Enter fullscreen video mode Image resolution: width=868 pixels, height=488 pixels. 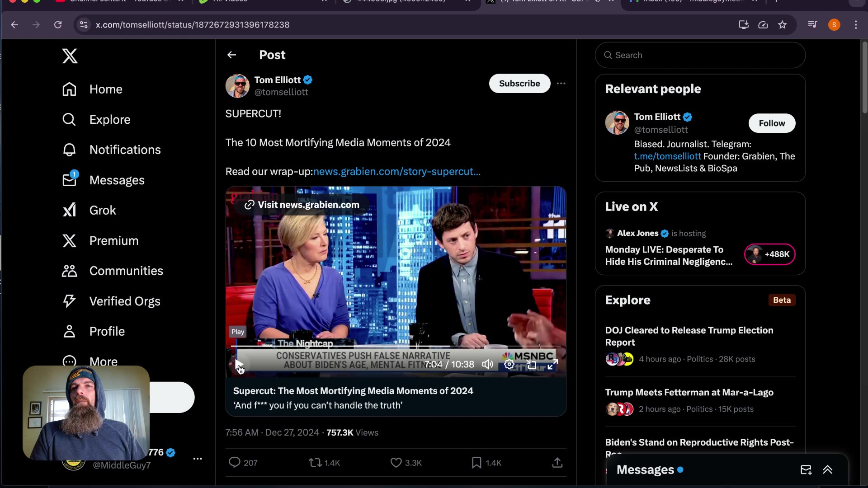point(552,364)
